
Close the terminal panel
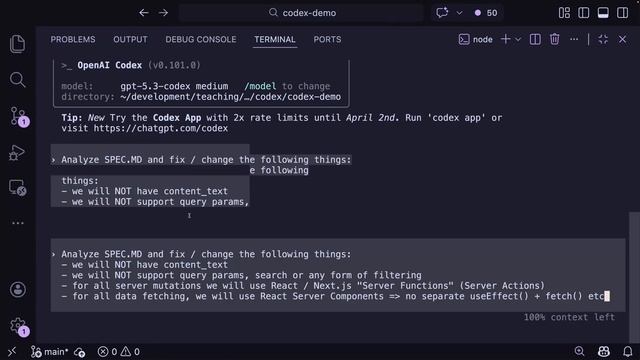(x=622, y=39)
